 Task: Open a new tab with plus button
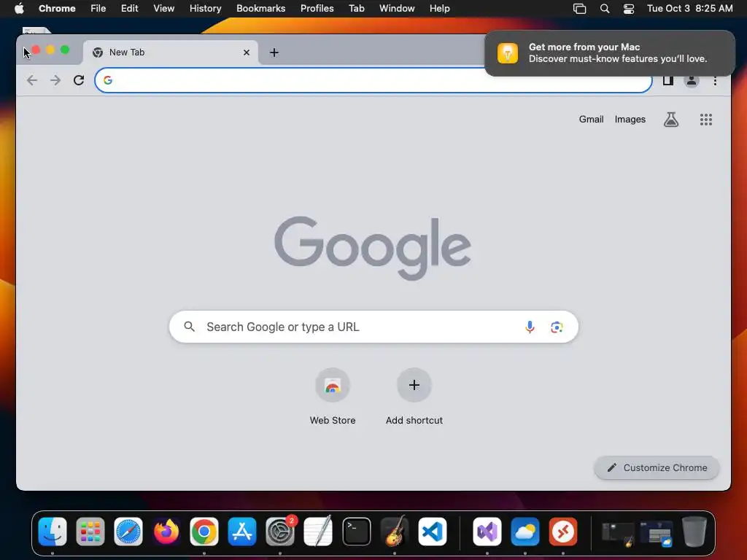[x=274, y=52]
